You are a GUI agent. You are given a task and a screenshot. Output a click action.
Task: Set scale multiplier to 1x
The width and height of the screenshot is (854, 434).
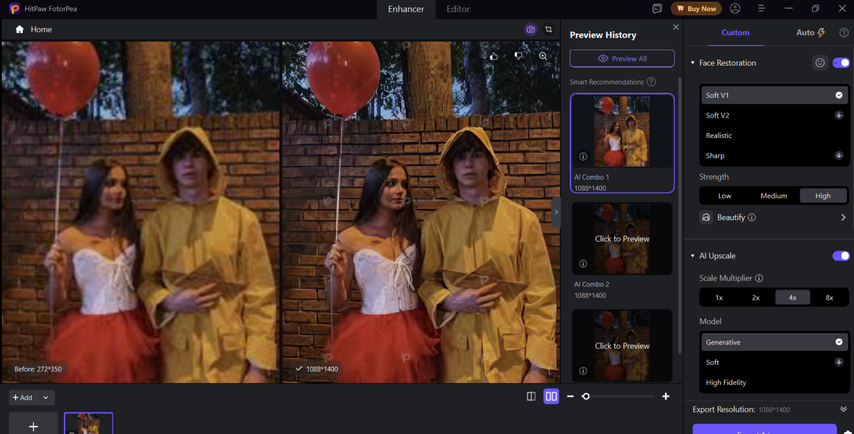pyautogui.click(x=719, y=298)
